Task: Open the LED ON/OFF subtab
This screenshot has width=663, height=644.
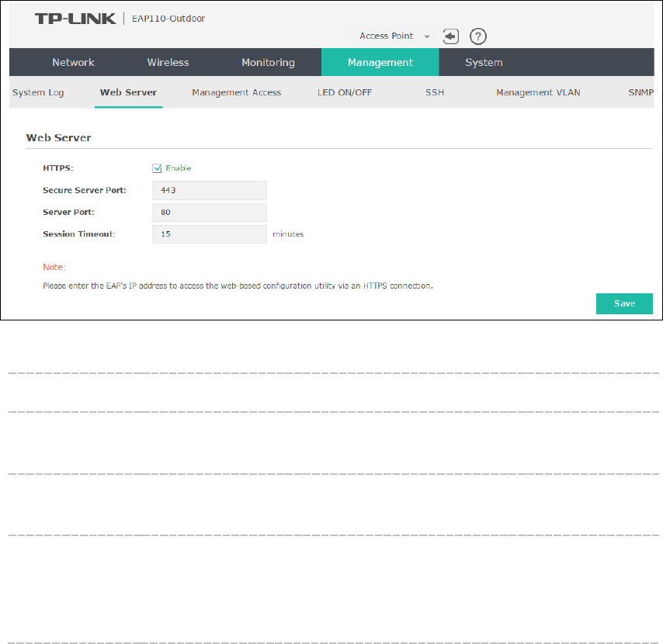Action: pos(345,92)
